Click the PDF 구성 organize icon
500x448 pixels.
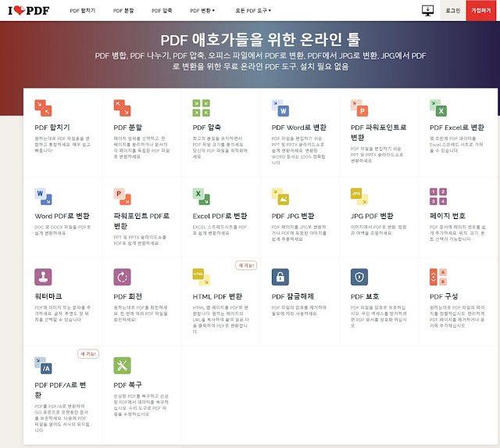pyautogui.click(x=438, y=277)
